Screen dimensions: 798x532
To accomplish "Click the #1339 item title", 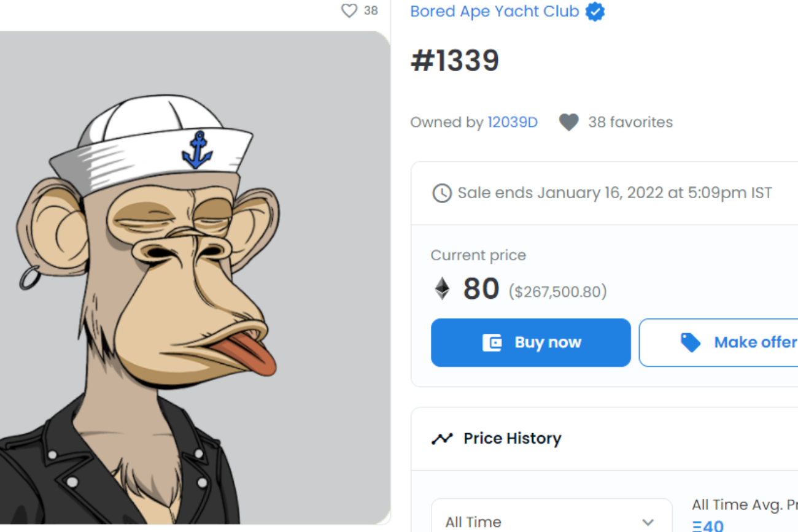I will click(x=455, y=61).
